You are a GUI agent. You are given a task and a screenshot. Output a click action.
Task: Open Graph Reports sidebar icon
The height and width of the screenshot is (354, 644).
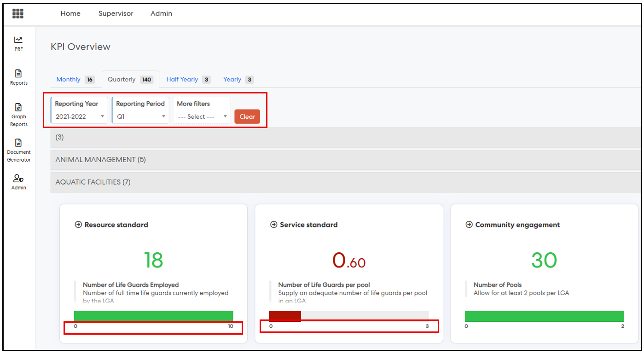18,107
